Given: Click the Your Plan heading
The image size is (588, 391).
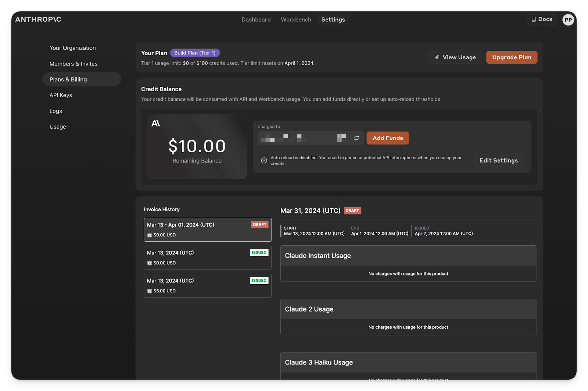Looking at the screenshot, I should [x=154, y=53].
